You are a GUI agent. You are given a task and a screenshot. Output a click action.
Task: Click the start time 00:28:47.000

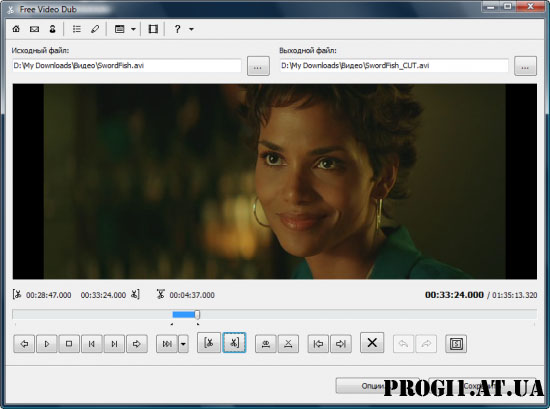tap(48, 295)
